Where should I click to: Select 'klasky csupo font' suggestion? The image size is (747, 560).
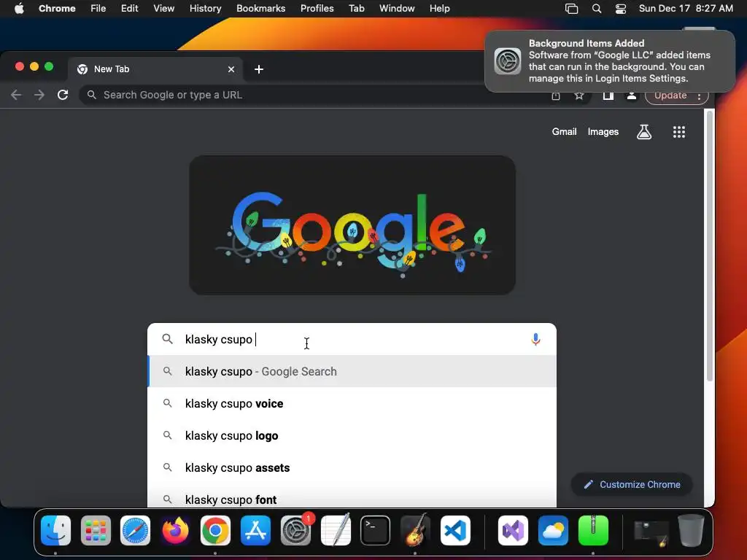(x=352, y=499)
